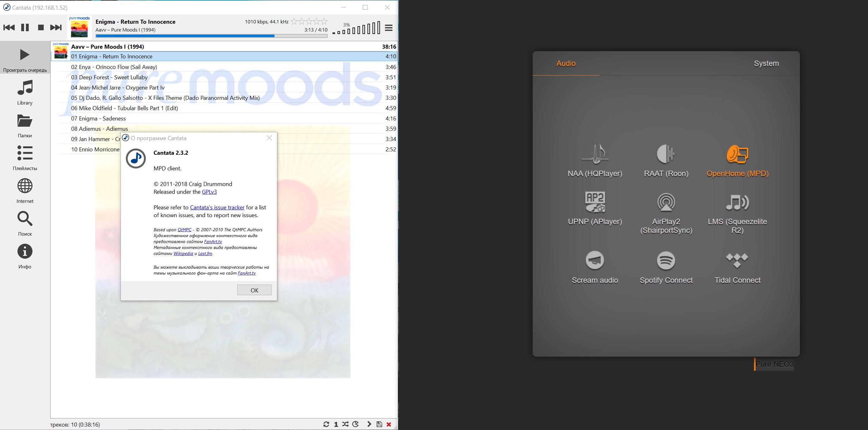Stop playback with the stop button
The image size is (868, 430).
[x=41, y=27]
